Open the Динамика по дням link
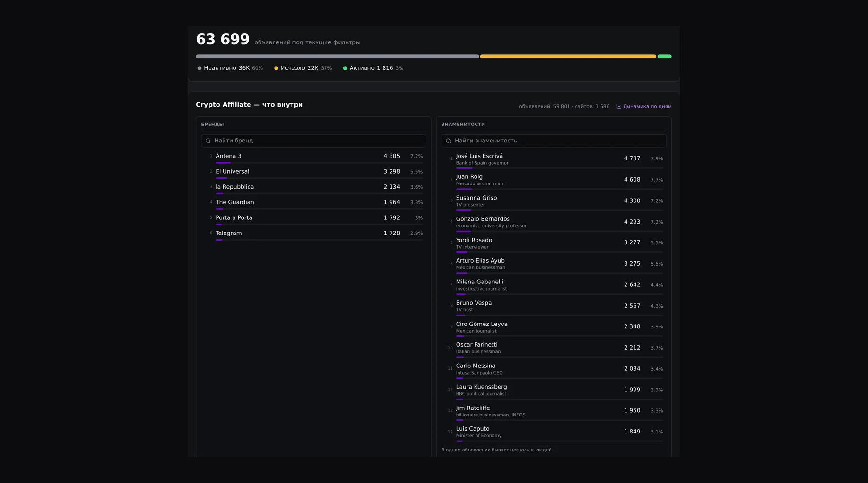The height and width of the screenshot is (483, 868). click(643, 107)
